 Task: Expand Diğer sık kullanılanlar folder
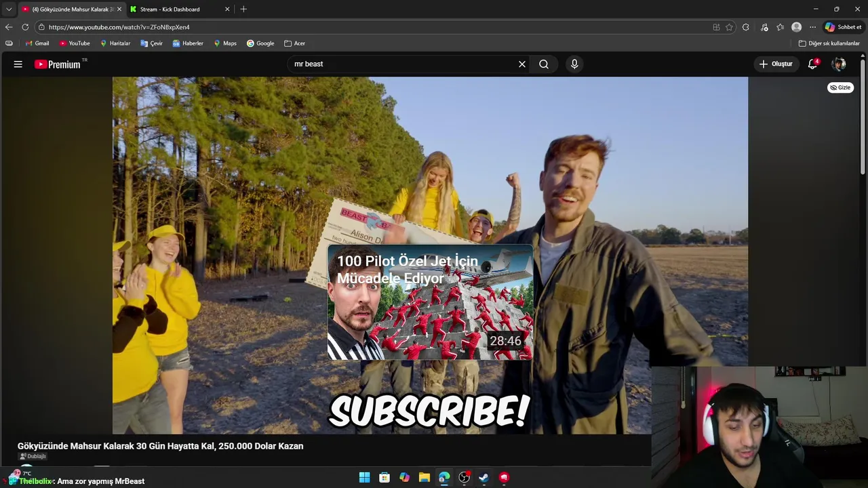coord(829,43)
